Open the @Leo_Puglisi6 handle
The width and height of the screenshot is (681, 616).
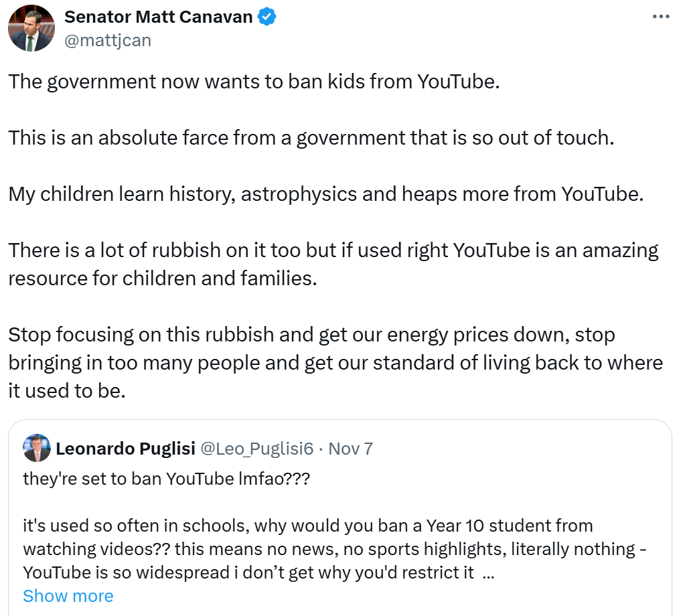pos(257,449)
